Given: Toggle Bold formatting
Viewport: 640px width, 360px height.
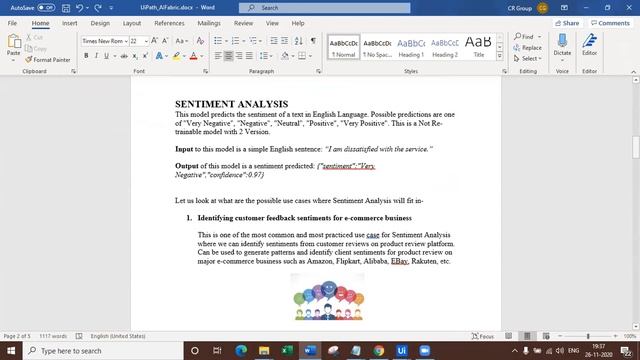Looking at the screenshot, I should [86, 56].
